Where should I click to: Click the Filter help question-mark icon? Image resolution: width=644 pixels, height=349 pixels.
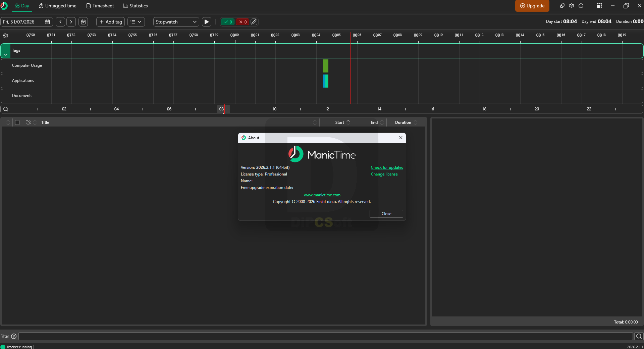[x=14, y=336]
